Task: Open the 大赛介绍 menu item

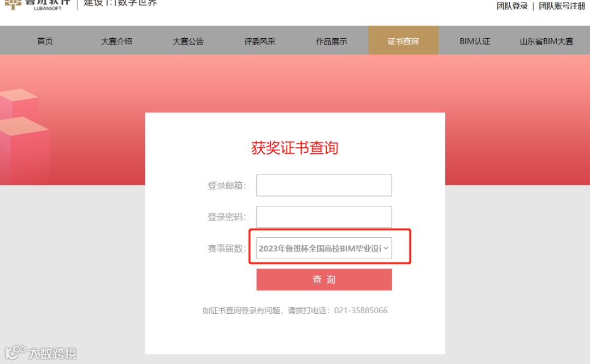Action: click(116, 41)
